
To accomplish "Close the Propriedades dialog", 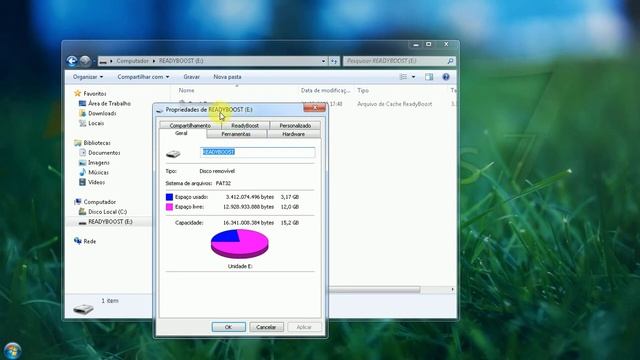I will [x=314, y=108].
